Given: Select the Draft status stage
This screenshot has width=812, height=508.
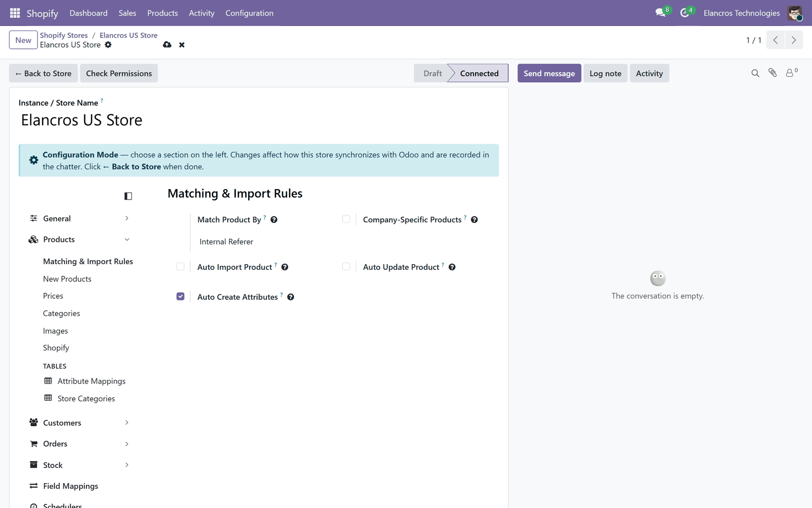Looking at the screenshot, I should 432,73.
